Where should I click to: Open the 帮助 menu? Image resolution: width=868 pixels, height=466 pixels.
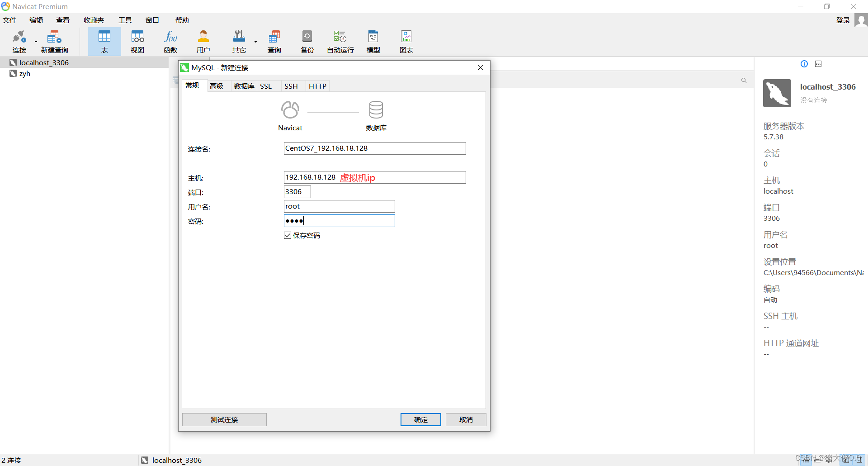click(182, 20)
